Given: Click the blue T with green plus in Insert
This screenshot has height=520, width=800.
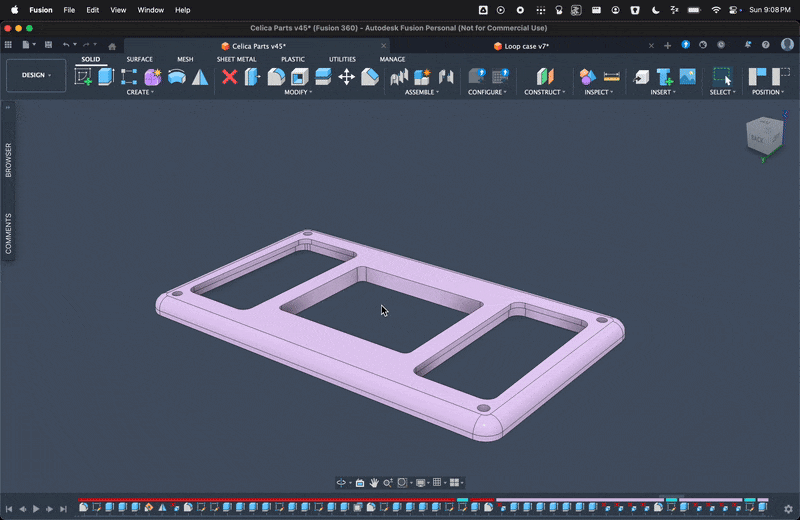Looking at the screenshot, I should coord(664,77).
